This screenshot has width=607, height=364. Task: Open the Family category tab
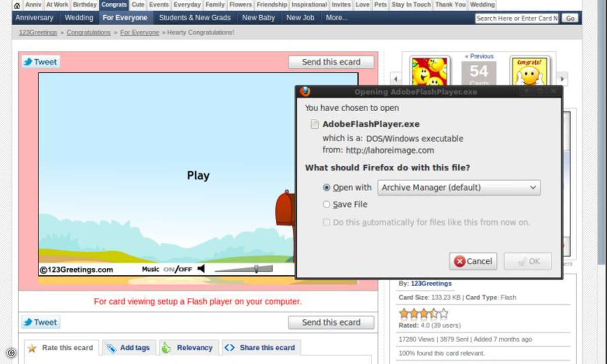[215, 5]
